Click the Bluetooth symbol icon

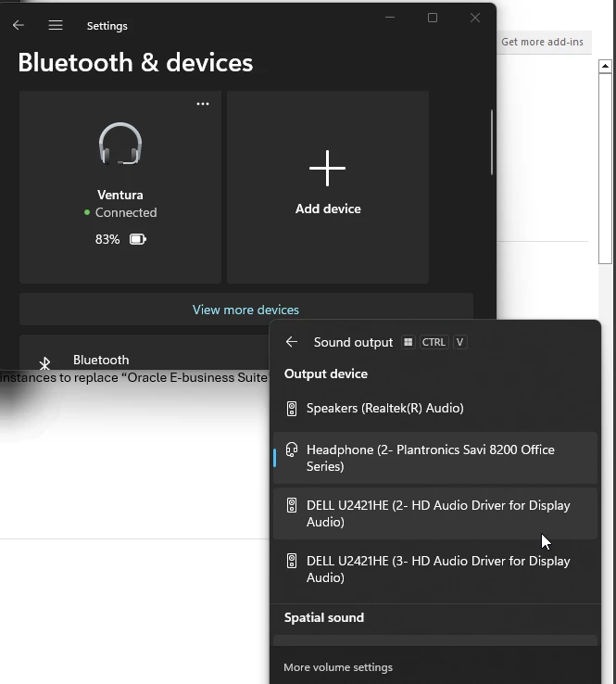[44, 363]
